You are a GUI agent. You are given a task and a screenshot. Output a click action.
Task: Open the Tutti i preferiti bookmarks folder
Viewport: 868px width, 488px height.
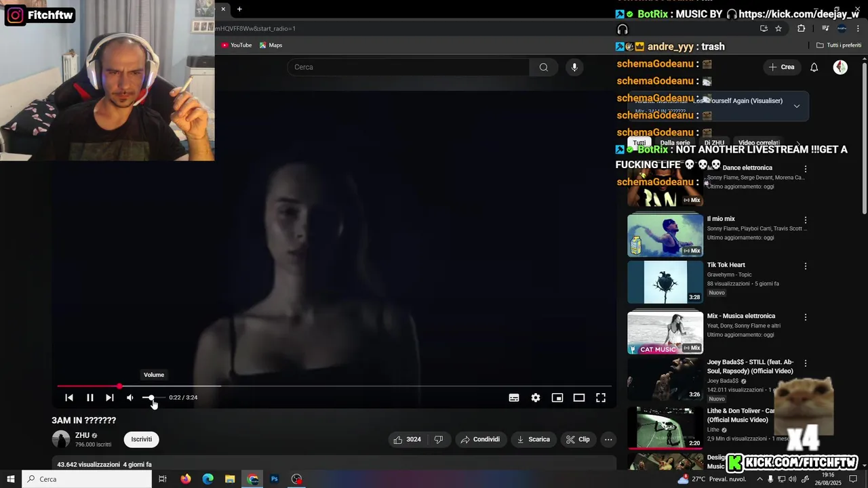click(839, 45)
